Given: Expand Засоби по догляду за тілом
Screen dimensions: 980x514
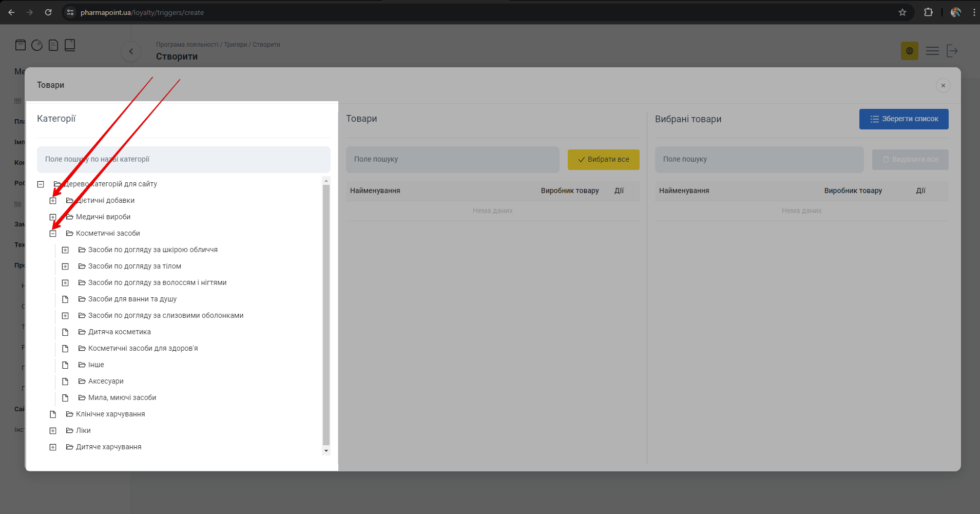Looking at the screenshot, I should [x=65, y=266].
